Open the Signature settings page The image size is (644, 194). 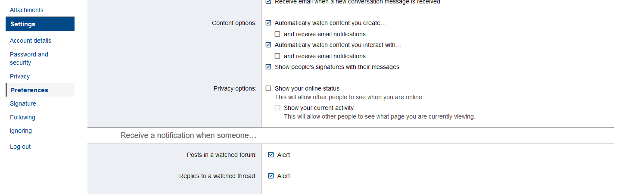click(23, 103)
